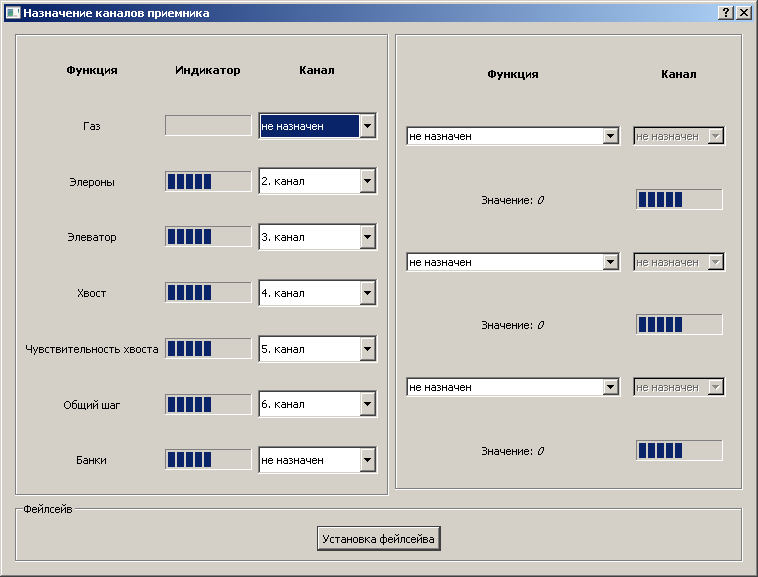The image size is (758, 577).
Task: Click the Банки indicator progress bar
Action: tap(208, 460)
